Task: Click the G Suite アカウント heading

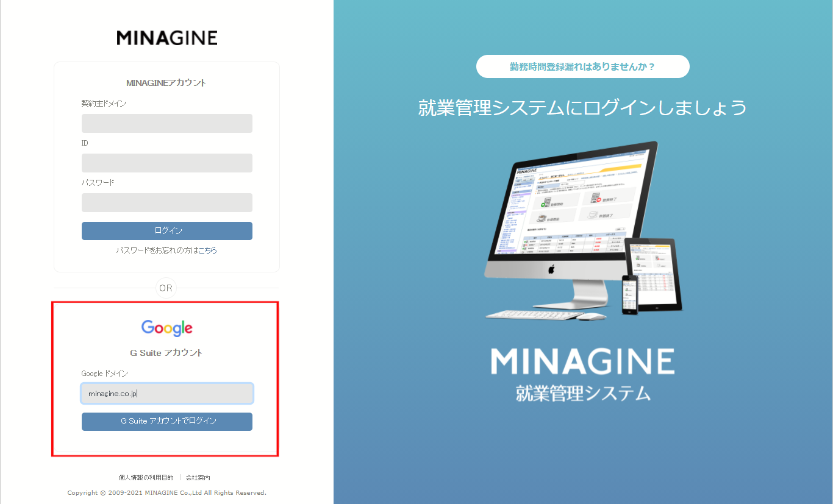Action: tap(166, 353)
